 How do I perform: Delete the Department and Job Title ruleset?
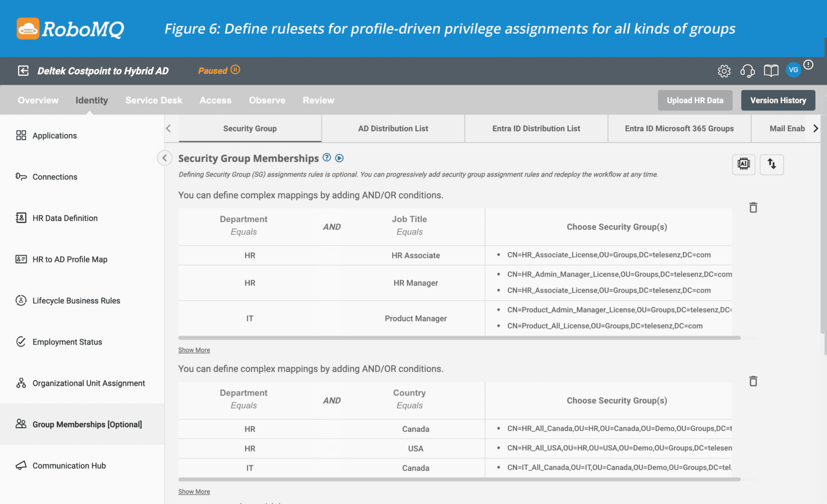pos(753,208)
